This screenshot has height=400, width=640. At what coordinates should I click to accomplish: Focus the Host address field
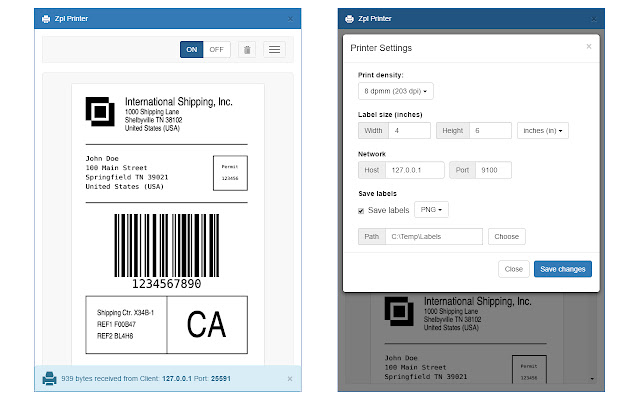pyautogui.click(x=416, y=170)
